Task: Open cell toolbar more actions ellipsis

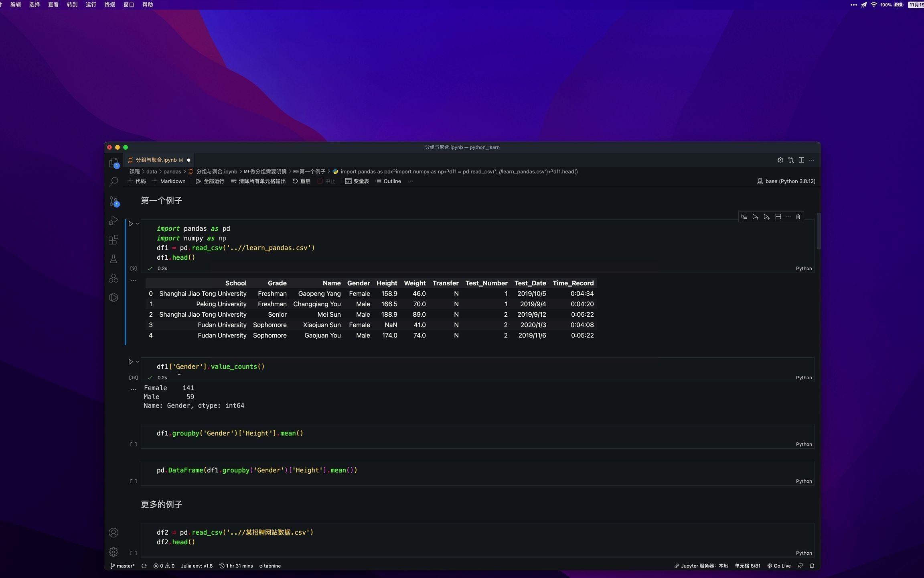Action: (788, 217)
